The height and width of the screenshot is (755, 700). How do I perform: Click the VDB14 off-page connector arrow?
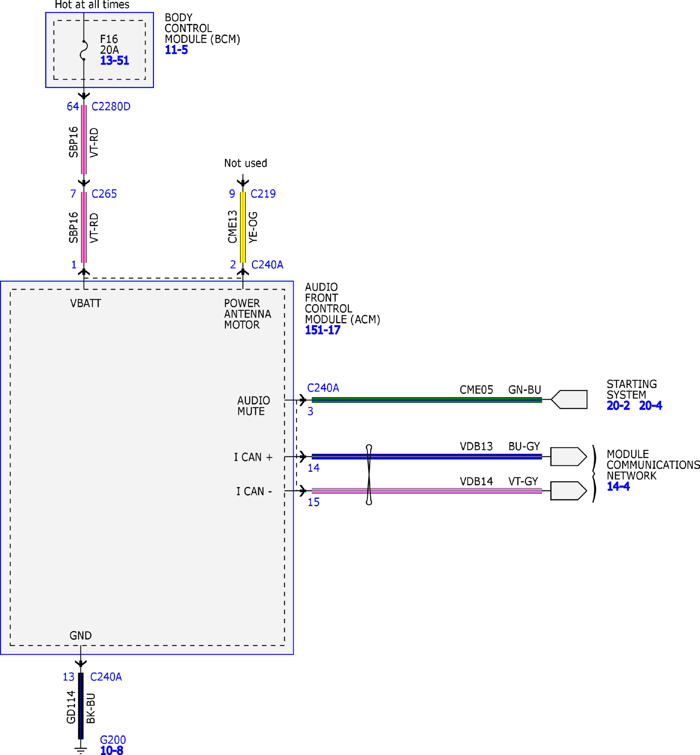coord(569,491)
